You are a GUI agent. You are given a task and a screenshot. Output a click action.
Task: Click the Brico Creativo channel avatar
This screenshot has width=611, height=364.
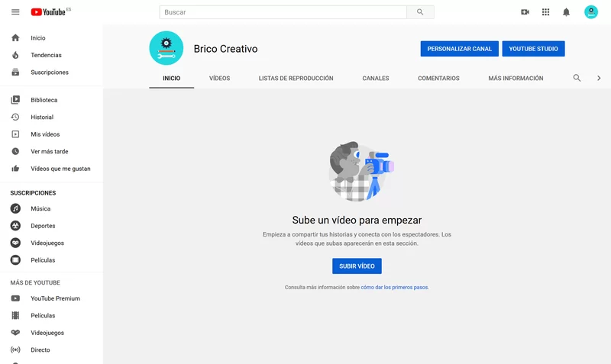[166, 48]
